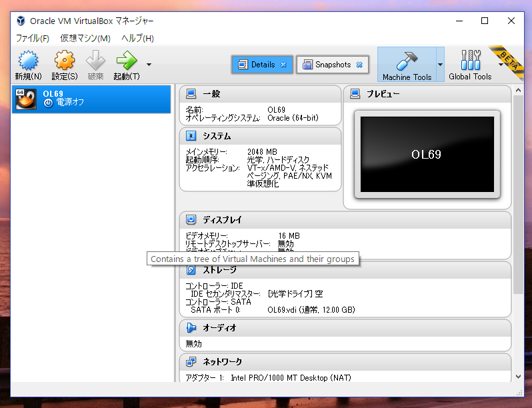Click the New (新規) VM toolbar icon
The height and width of the screenshot is (408, 532).
[x=28, y=61]
